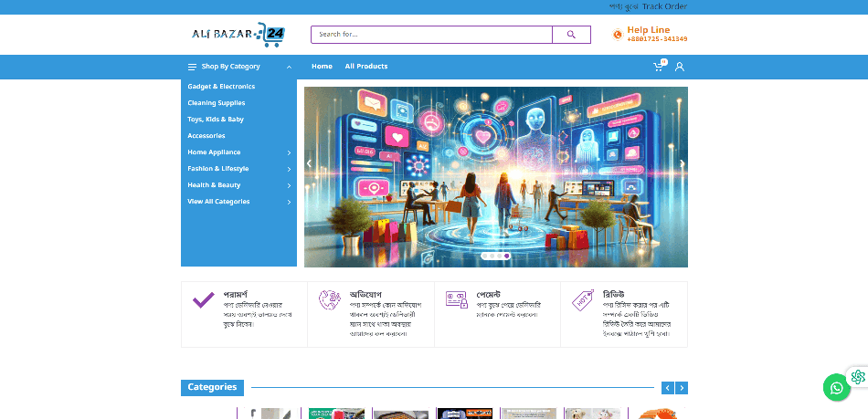The height and width of the screenshot is (419, 868).
Task: Select the fourth purple slide dot
Action: 506,256
